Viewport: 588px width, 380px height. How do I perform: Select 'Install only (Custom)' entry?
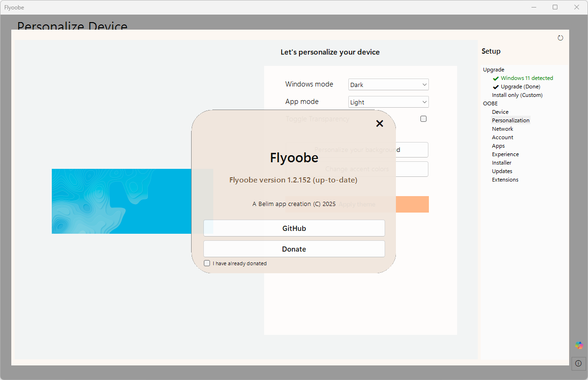[517, 95]
